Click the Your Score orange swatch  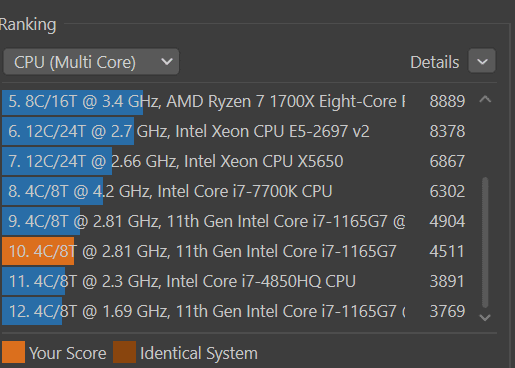coord(13,352)
